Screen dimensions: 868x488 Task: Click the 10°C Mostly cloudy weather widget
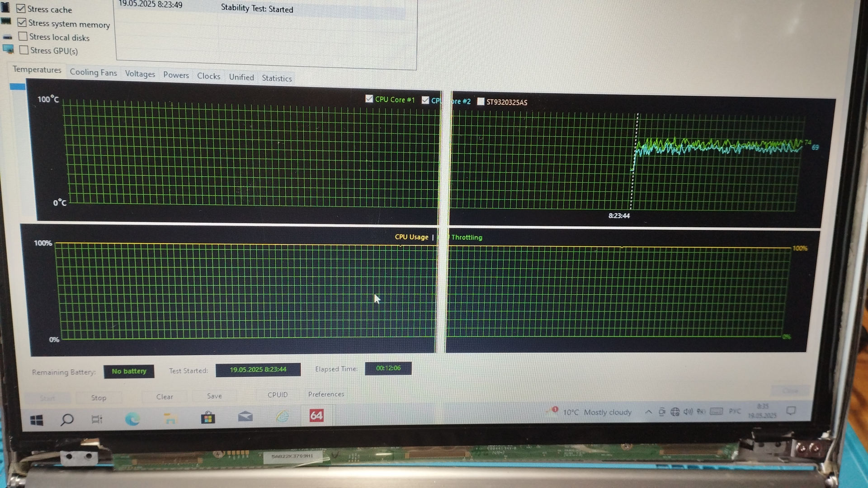[x=596, y=412]
